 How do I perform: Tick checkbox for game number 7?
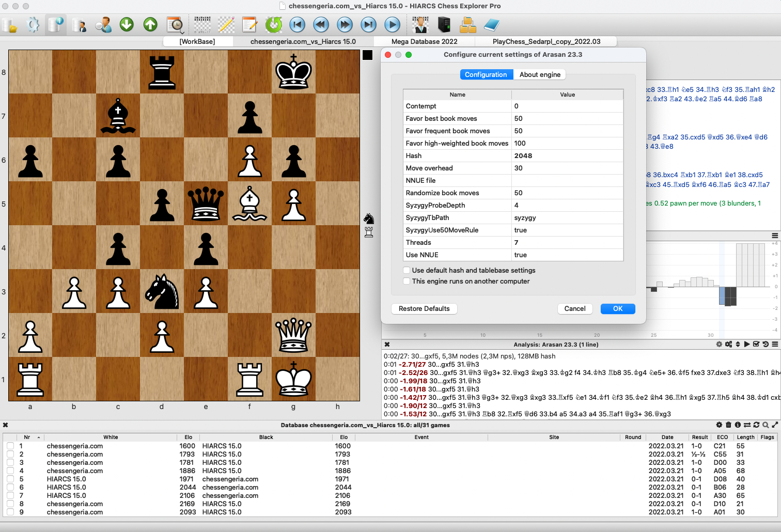tap(10, 495)
